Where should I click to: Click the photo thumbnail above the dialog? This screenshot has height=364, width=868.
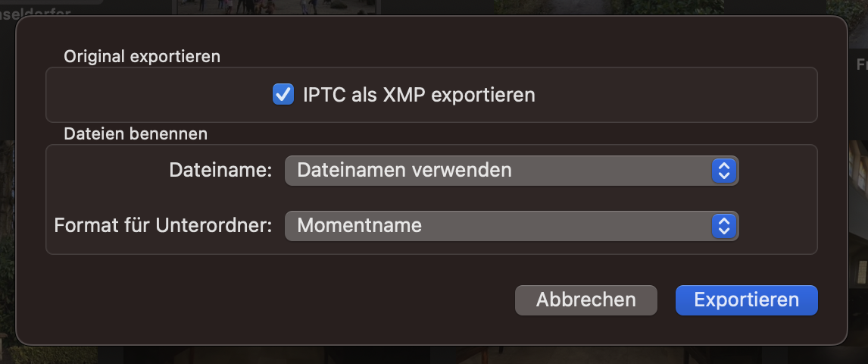click(x=276, y=7)
